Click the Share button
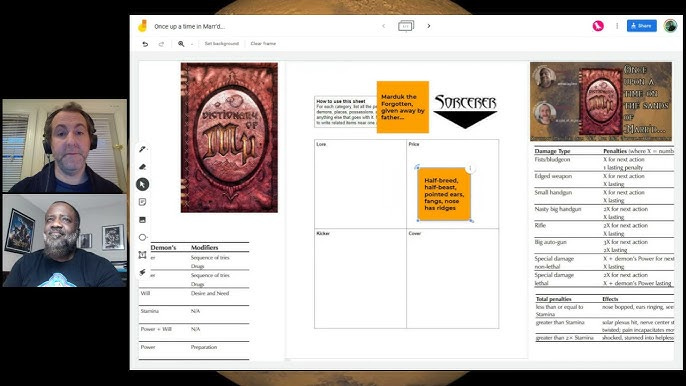The height and width of the screenshot is (386, 686). 641,26
